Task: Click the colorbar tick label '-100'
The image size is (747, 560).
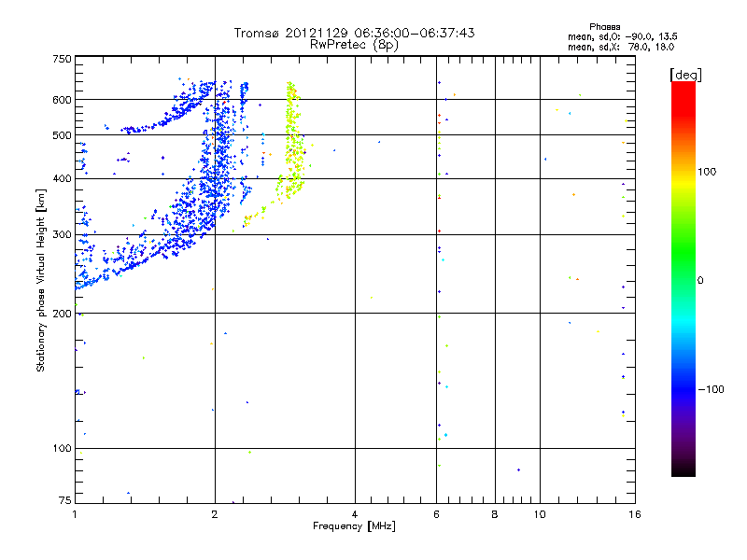Action: coord(711,389)
